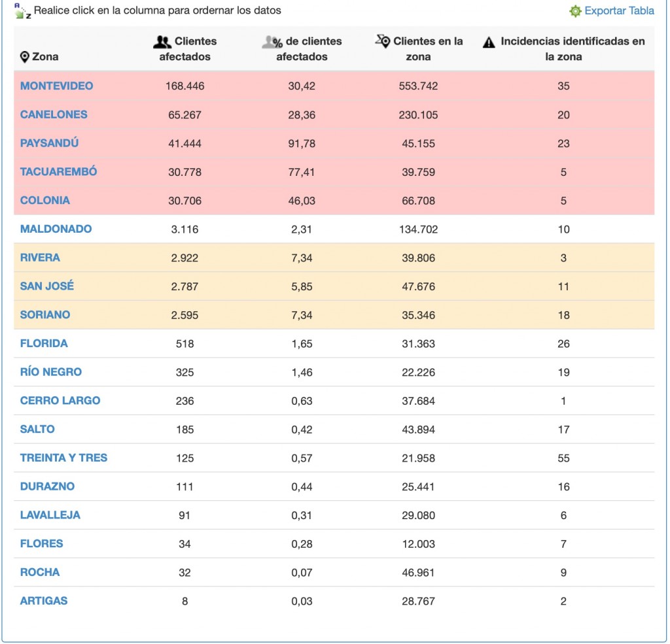Open the CERRO LARGO zone link
670x644 pixels.
point(60,401)
